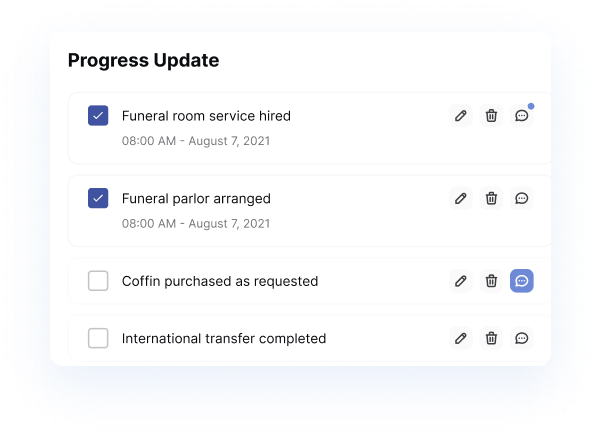Uncheck Funeral room service hired checkbox
601x434 pixels.
[x=98, y=116]
